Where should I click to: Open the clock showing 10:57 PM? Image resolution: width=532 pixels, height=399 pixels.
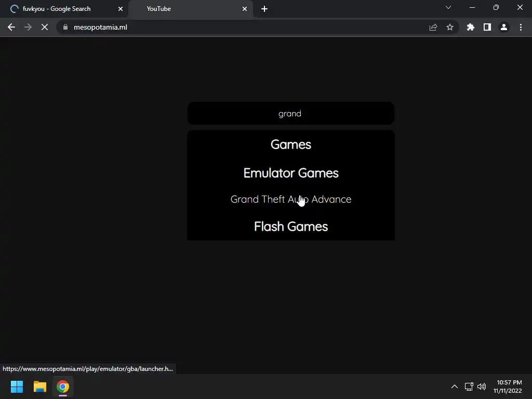[x=508, y=387]
